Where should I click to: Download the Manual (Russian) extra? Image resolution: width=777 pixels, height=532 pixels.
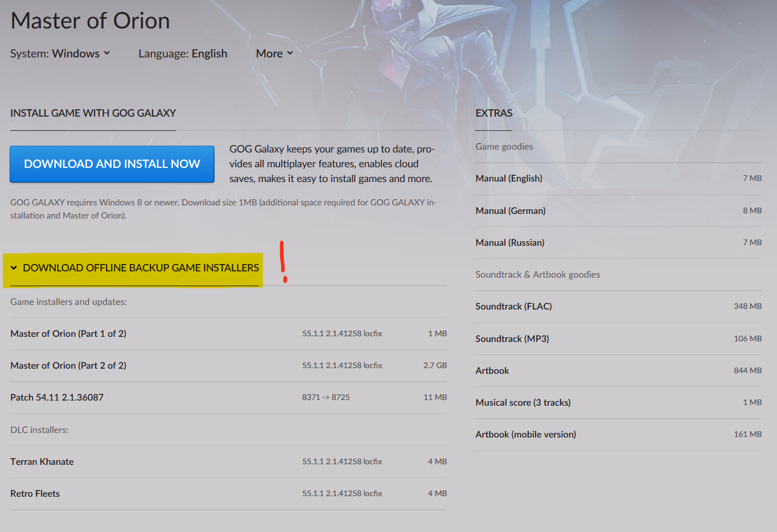coord(510,242)
